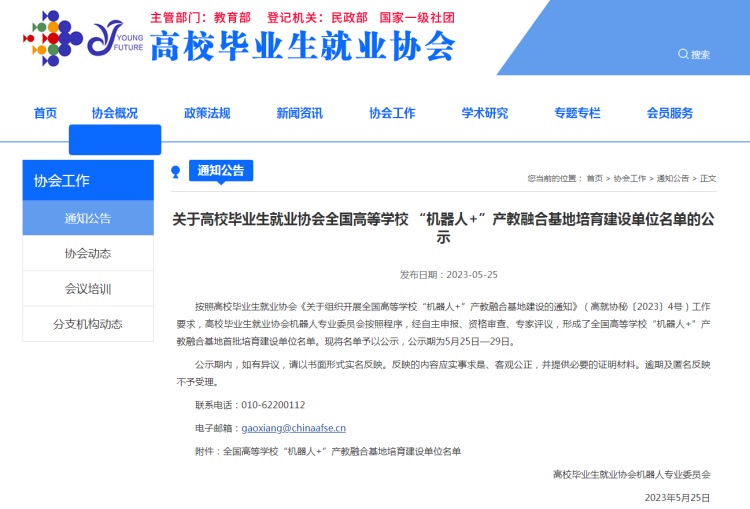Click the search magnifier icon
Image resolution: width=750 pixels, height=509 pixels.
point(683,54)
